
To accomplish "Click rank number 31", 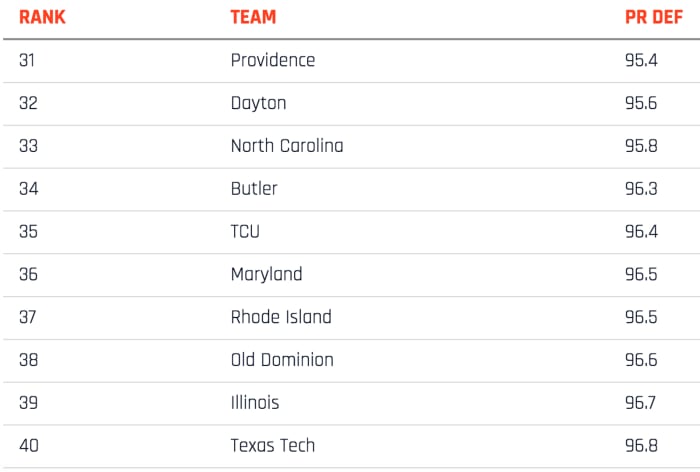I will click(x=26, y=60).
